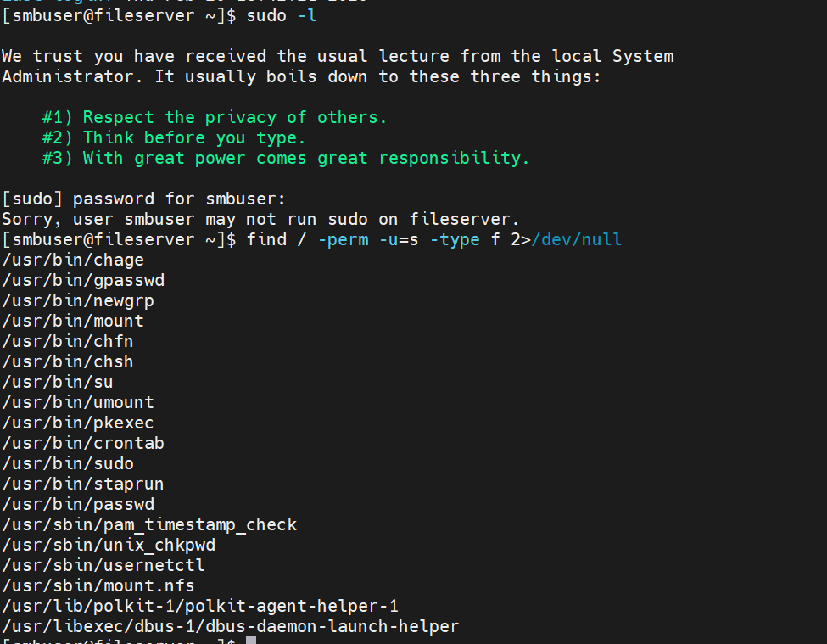The height and width of the screenshot is (644, 827).
Task: Click the terminal cursor at the last prompt
Action: pos(251,641)
